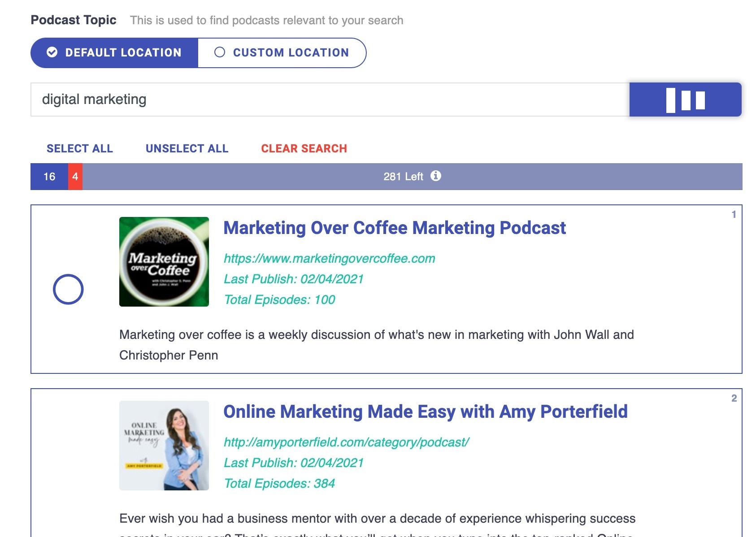Click the empty circle icon in Custom Location
756x537 pixels.
[220, 52]
